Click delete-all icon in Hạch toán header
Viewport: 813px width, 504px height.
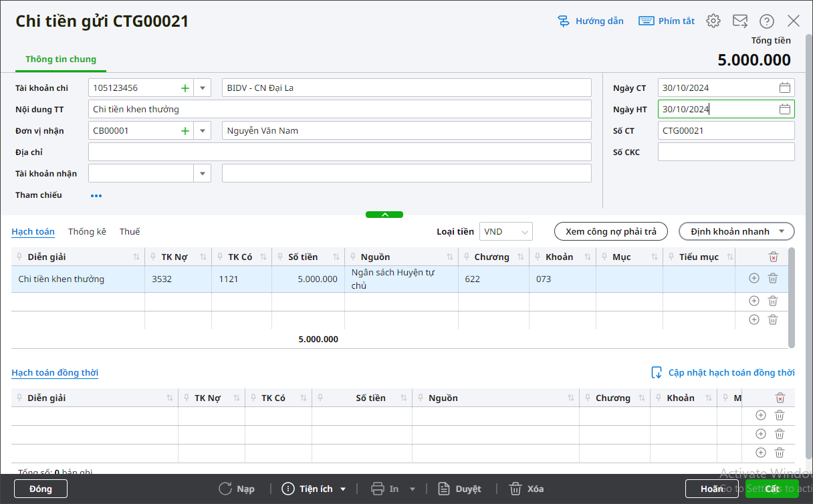(773, 257)
